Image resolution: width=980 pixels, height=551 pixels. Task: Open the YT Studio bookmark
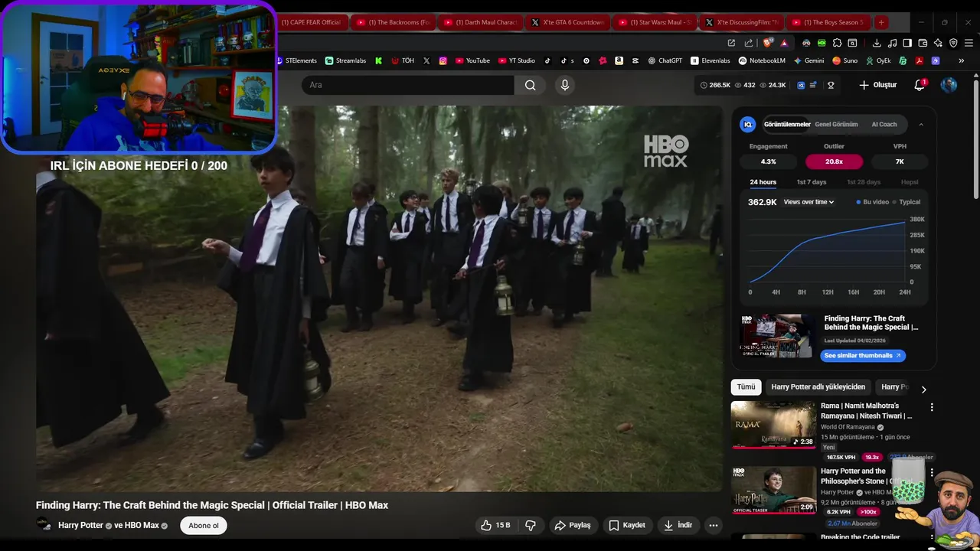(x=517, y=60)
